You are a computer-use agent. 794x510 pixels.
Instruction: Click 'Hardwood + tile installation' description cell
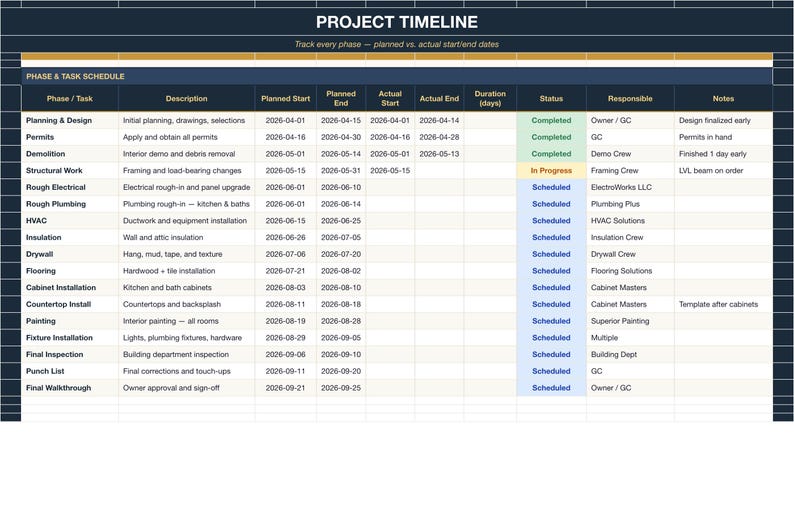point(186,270)
